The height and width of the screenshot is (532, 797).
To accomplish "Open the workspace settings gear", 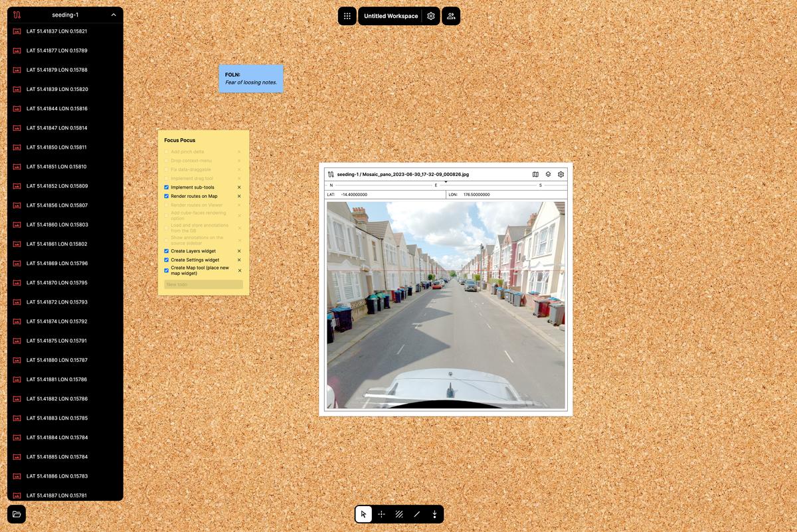I will coord(431,16).
